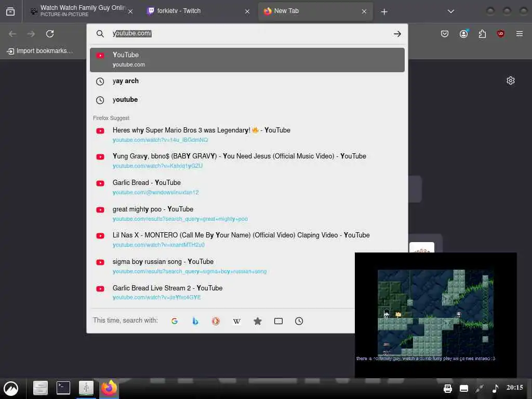Image resolution: width=532 pixels, height=399 pixels.
Task: Select the New Tab tab
Action: 315,11
